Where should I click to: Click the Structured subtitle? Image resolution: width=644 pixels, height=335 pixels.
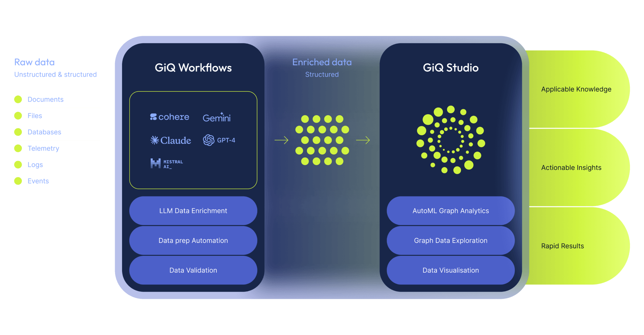coord(322,75)
